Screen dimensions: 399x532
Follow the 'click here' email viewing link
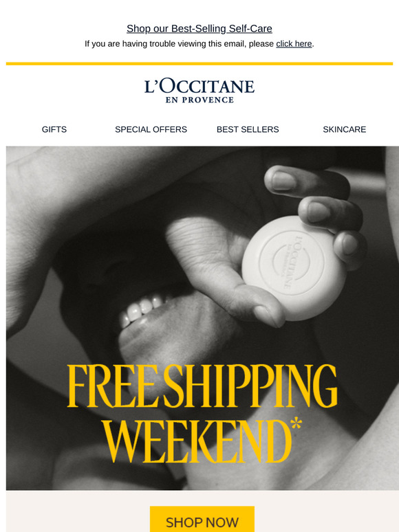pyautogui.click(x=294, y=44)
